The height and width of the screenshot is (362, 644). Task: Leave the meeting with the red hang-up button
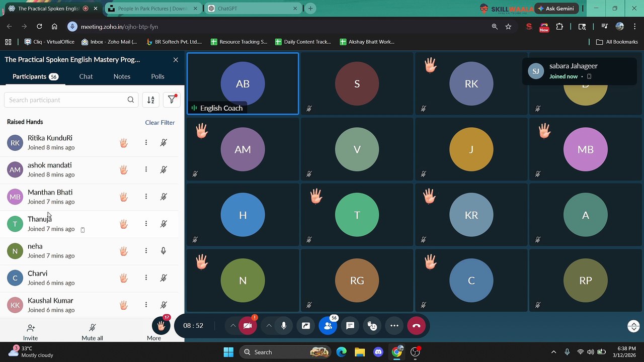click(x=417, y=326)
